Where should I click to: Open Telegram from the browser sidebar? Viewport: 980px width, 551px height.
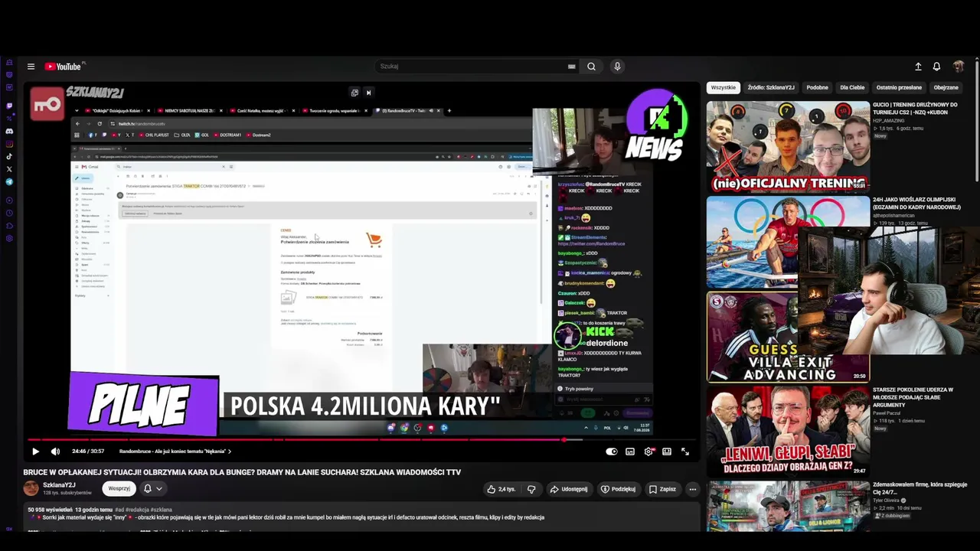coord(9,182)
